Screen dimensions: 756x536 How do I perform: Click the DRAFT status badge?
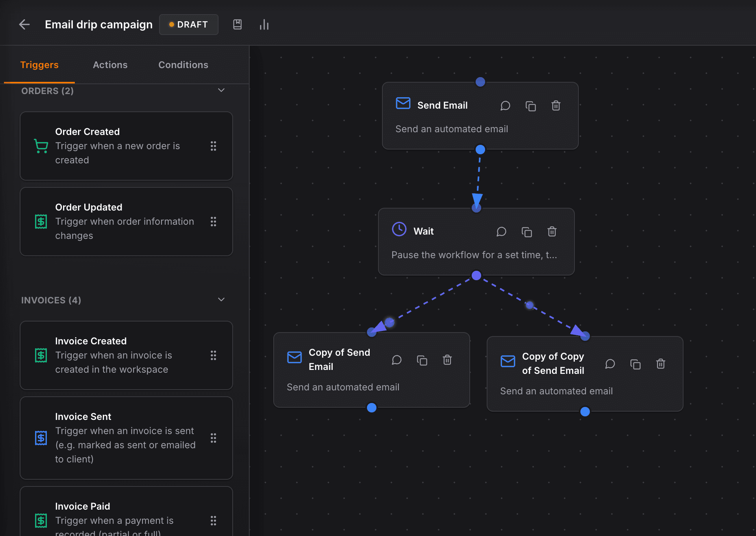click(189, 24)
